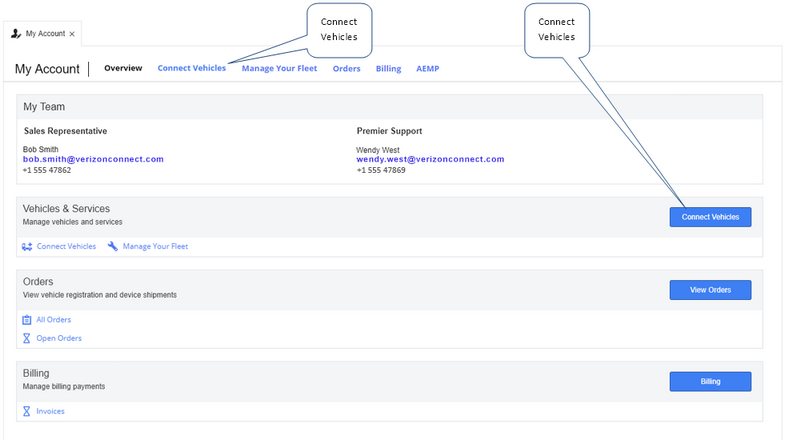Click the My Team section heading
The width and height of the screenshot is (785, 440).
click(44, 107)
